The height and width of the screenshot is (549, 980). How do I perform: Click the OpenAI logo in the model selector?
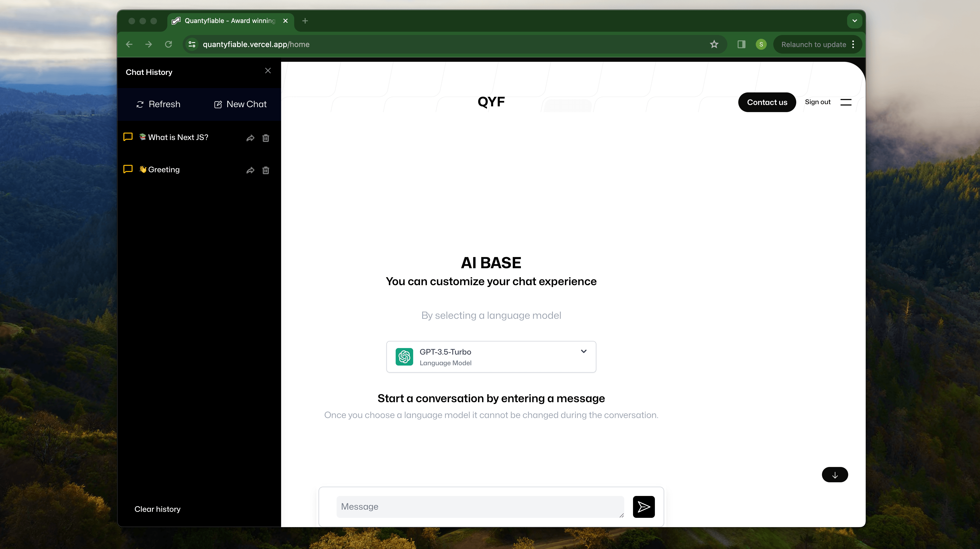404,357
